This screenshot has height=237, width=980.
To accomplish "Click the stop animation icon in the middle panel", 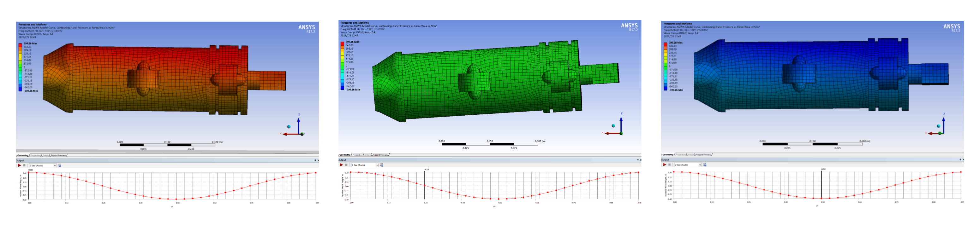I will 347,165.
